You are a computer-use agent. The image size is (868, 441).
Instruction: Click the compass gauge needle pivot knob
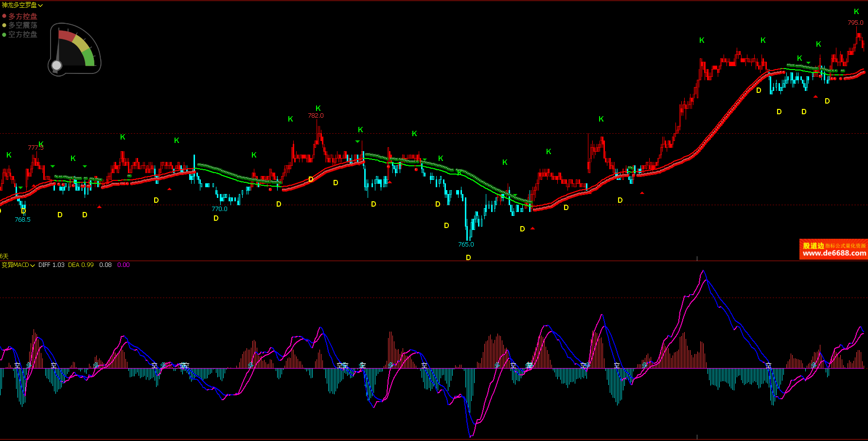coord(57,65)
